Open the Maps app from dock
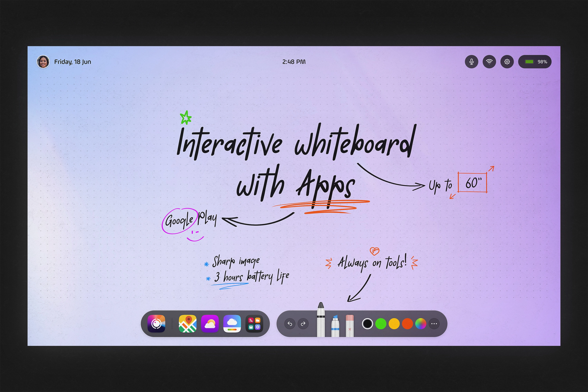This screenshot has height=392, width=588. [x=188, y=324]
